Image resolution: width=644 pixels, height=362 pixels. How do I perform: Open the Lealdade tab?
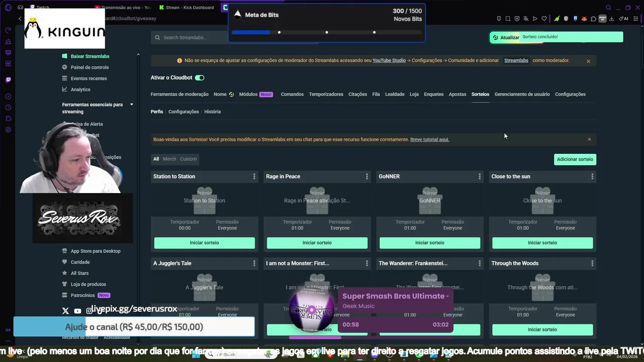pyautogui.click(x=394, y=94)
